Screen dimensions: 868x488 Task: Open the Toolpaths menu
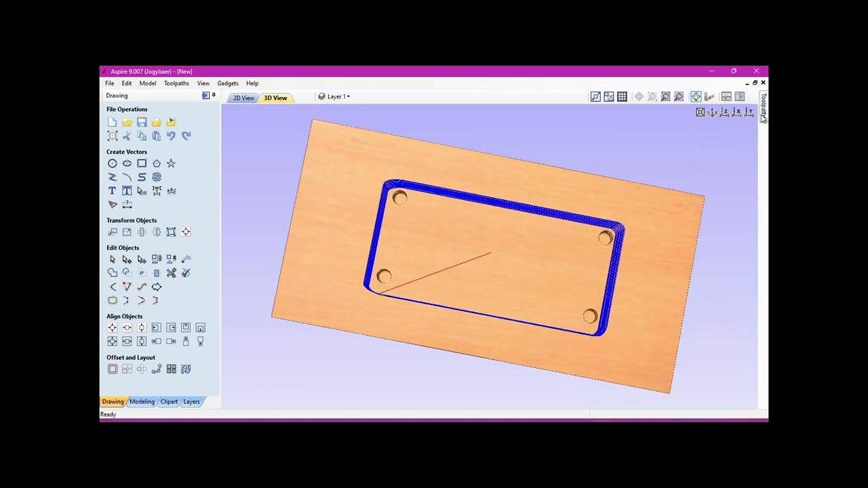click(176, 83)
